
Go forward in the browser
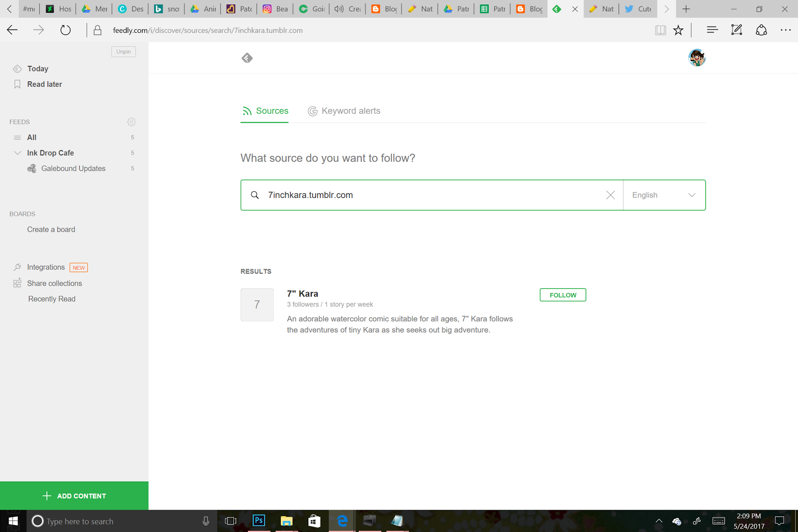(x=38, y=30)
